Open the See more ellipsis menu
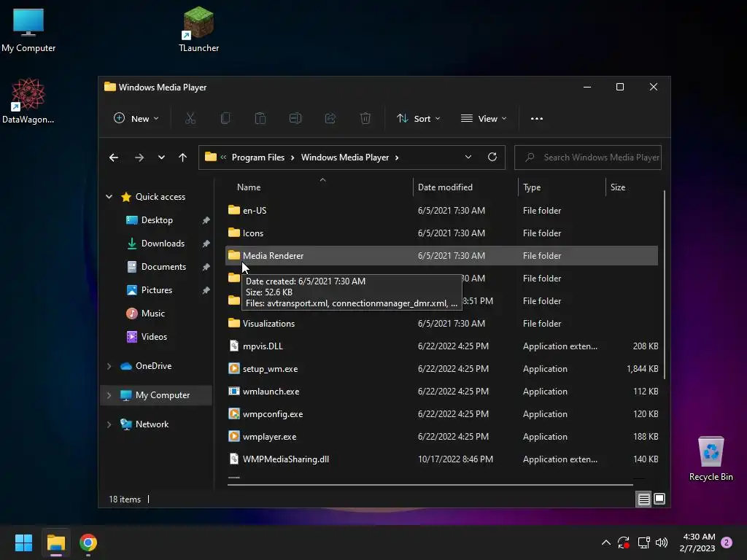Image resolution: width=747 pixels, height=560 pixels. pyautogui.click(x=537, y=119)
